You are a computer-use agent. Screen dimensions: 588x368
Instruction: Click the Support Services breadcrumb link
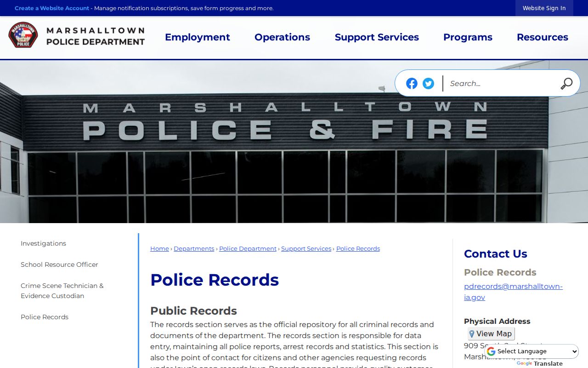(306, 249)
